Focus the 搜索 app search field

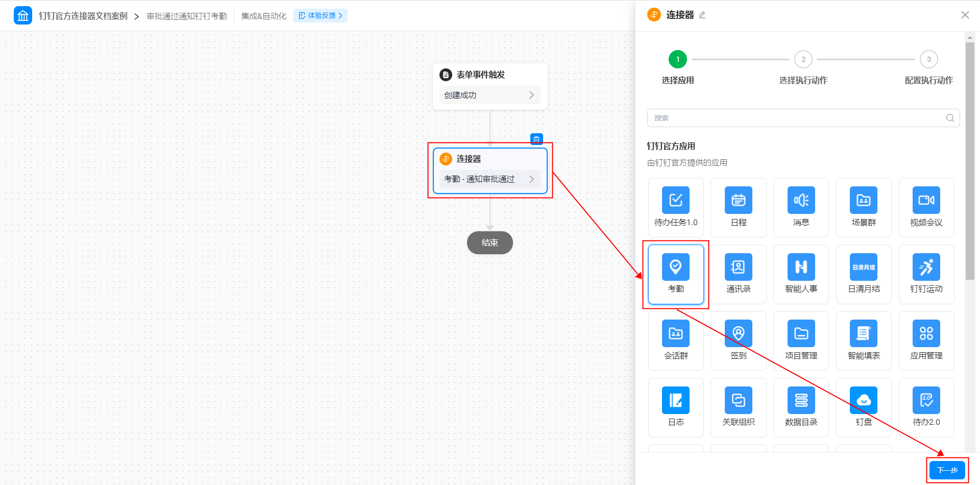[x=803, y=118]
